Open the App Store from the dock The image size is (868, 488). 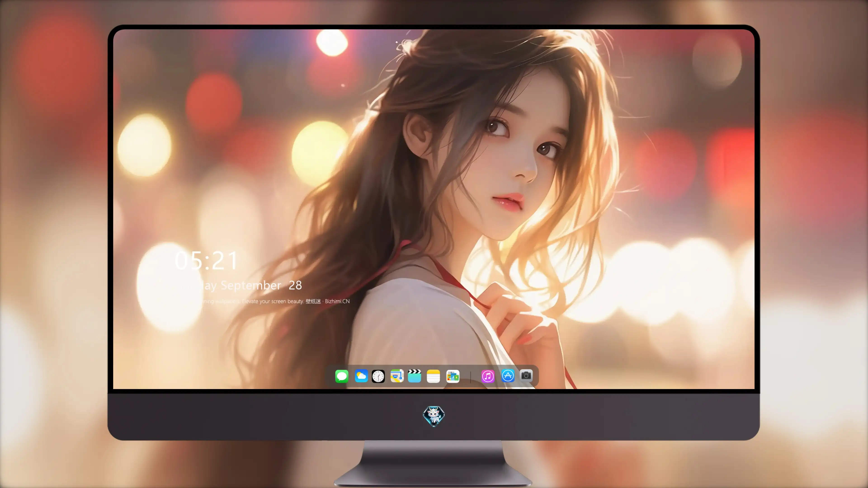(x=508, y=375)
